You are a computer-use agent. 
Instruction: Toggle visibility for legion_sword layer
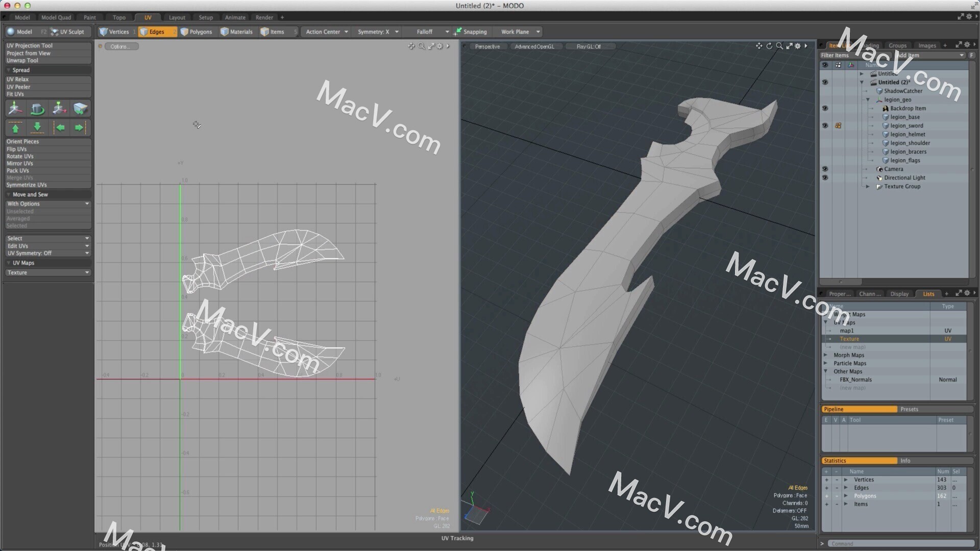tap(824, 125)
